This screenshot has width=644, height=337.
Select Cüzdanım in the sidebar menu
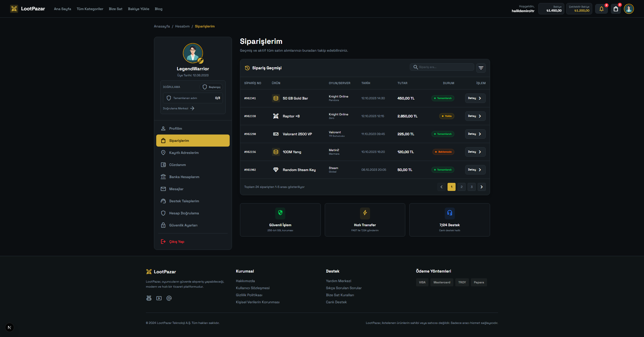tap(177, 165)
